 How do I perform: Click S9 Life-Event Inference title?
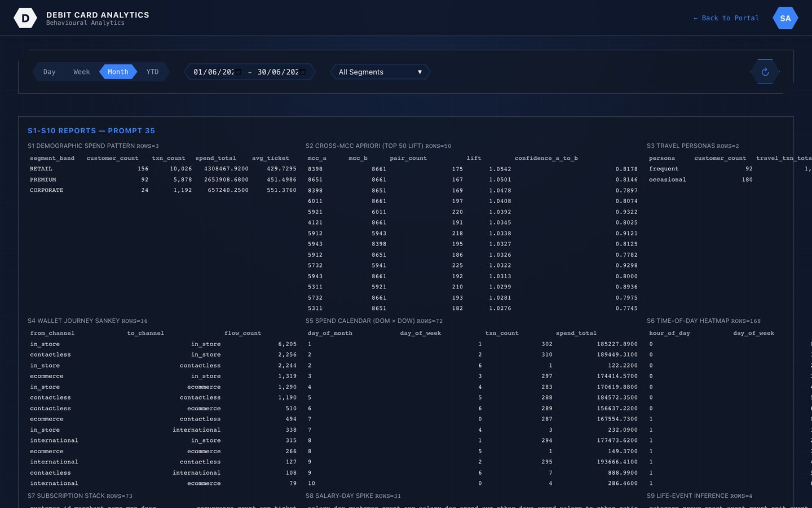(699, 496)
